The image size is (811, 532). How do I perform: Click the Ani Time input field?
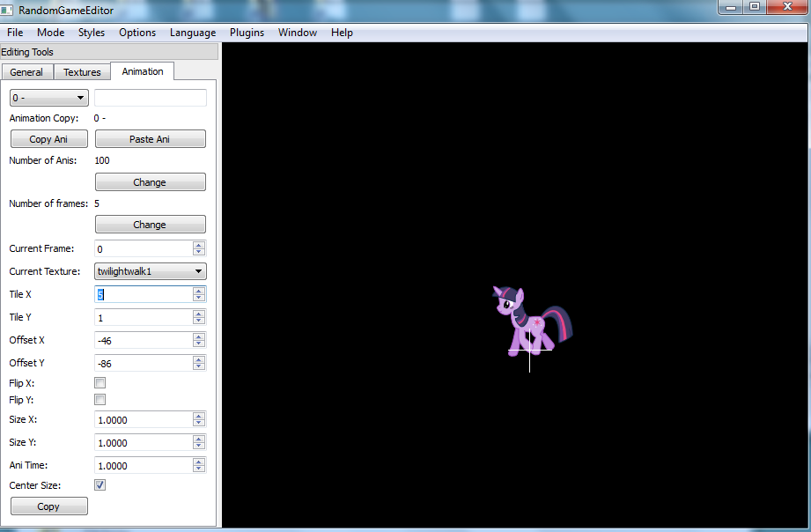pyautogui.click(x=144, y=465)
